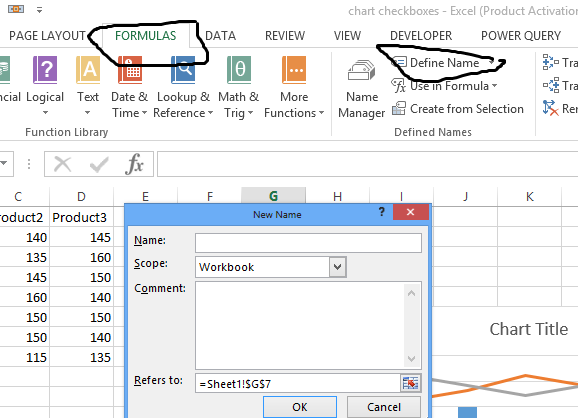Open the Logical functions library
This screenshot has width=578, height=418.
[45, 86]
